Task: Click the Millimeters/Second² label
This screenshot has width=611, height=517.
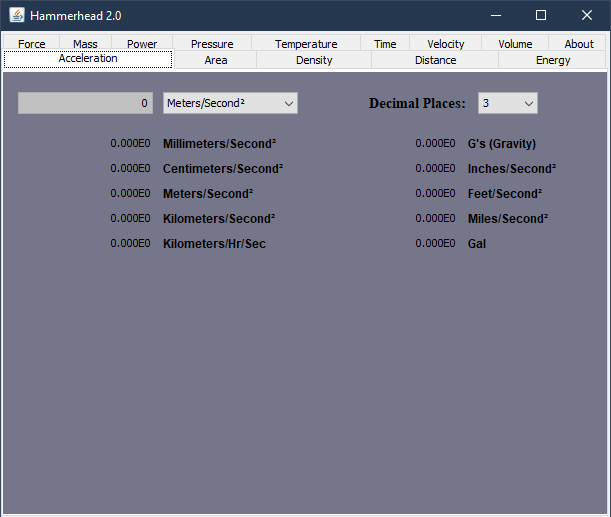Action: coord(219,144)
